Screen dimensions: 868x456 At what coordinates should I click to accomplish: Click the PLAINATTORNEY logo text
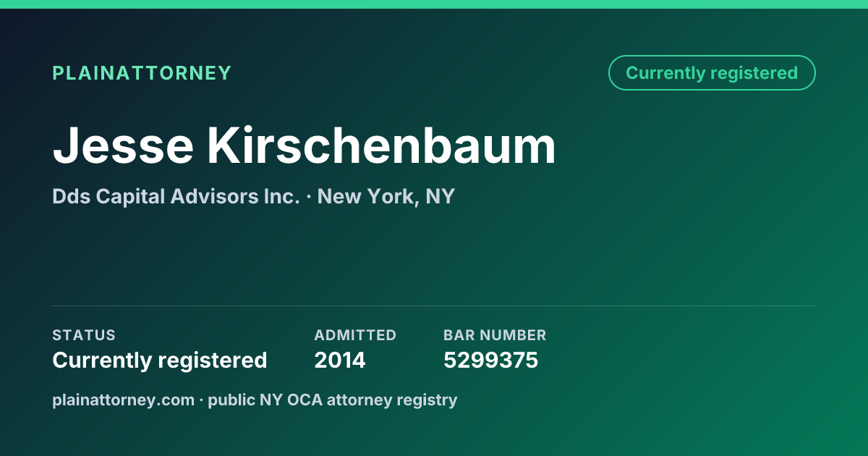point(142,73)
